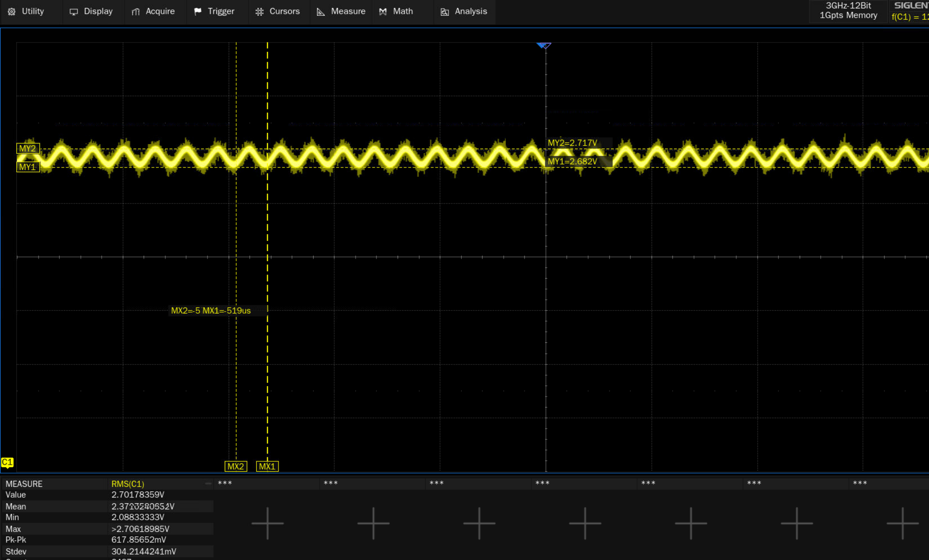Viewport: 929px width, 560px height.
Task: Select the MY1 horizontal cursor label
Action: tap(28, 167)
